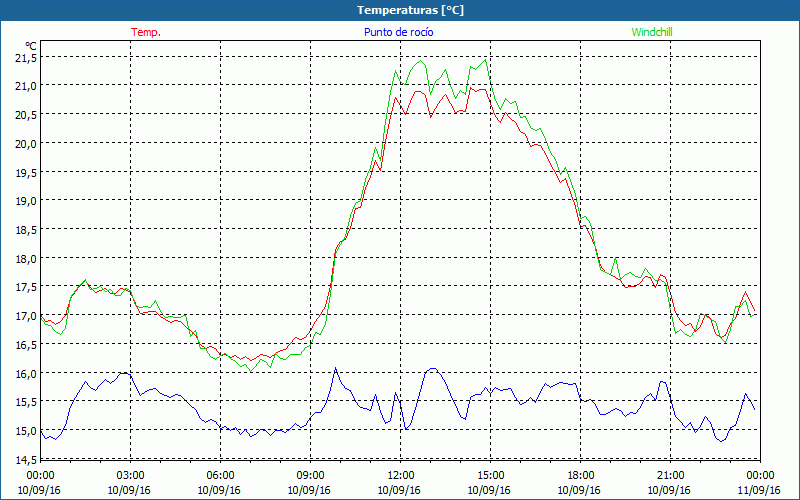Click the 20,5 y-axis value
The image size is (800, 500).
[x=26, y=115]
